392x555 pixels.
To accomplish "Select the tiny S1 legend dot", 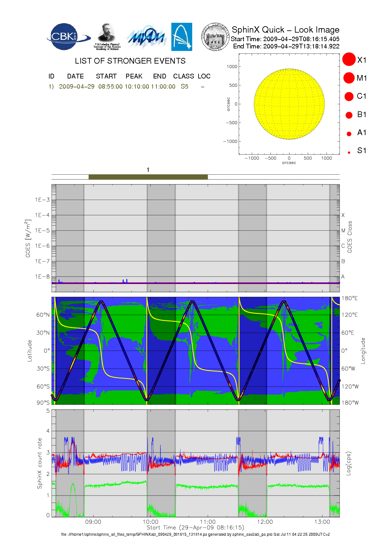I will pos(349,153).
